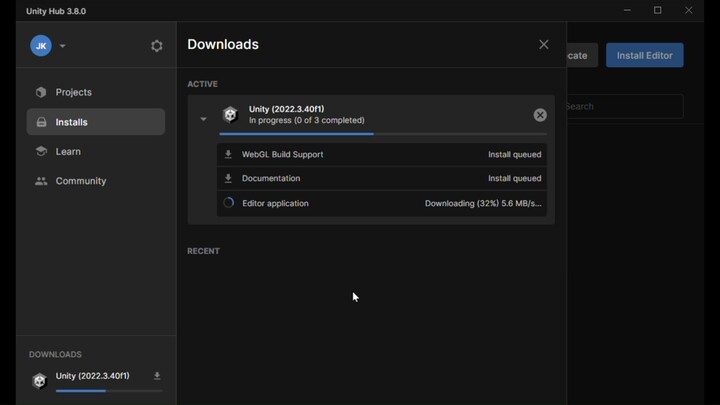Click WebGL Build Support's Install queued status

tap(515, 154)
